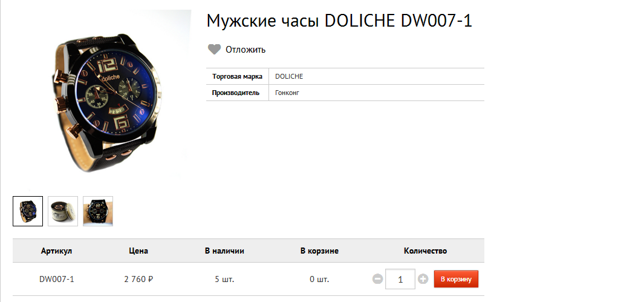Click the 'Гонконг' manufacturer value
The height and width of the screenshot is (302, 644).
[287, 93]
